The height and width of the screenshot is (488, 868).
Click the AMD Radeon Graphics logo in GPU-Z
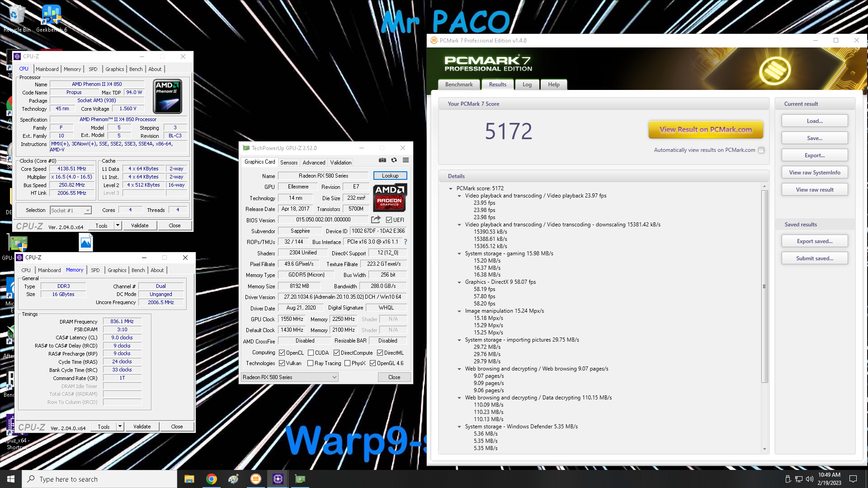[390, 197]
